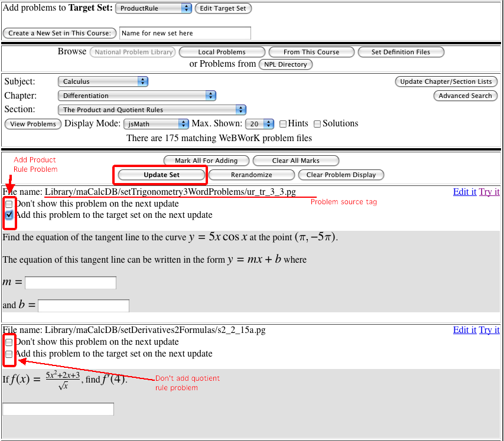Click the Update Set button
504x441 pixels.
(x=161, y=175)
